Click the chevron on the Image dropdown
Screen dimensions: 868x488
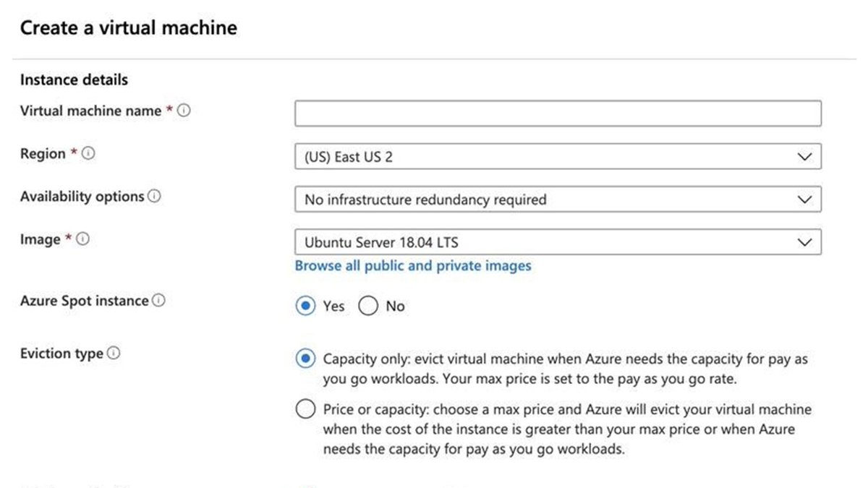(x=805, y=242)
